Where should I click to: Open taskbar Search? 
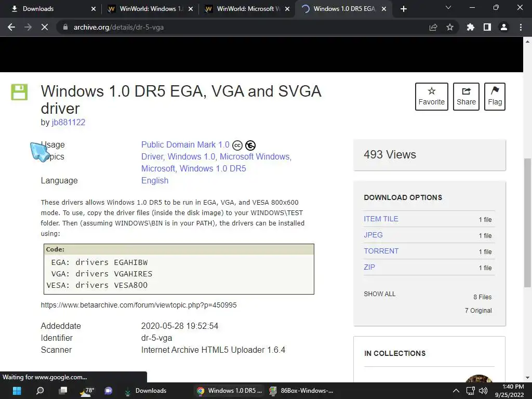[39, 391]
